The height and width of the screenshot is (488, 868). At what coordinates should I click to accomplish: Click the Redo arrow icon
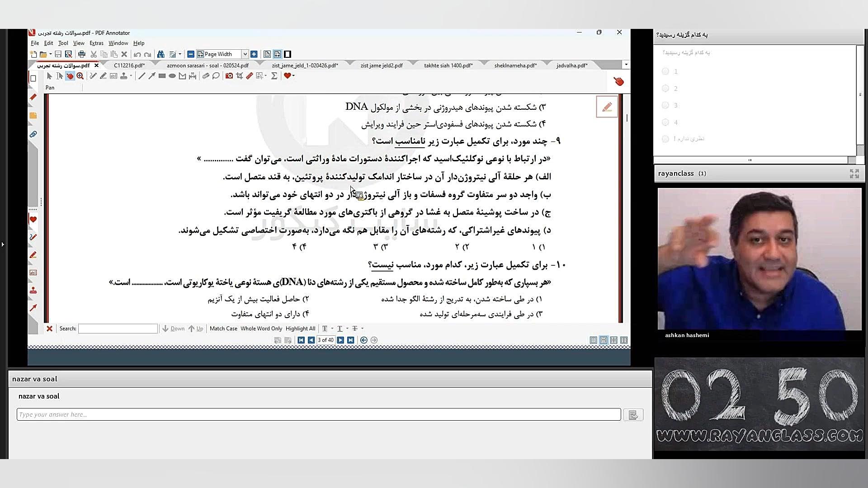click(147, 54)
